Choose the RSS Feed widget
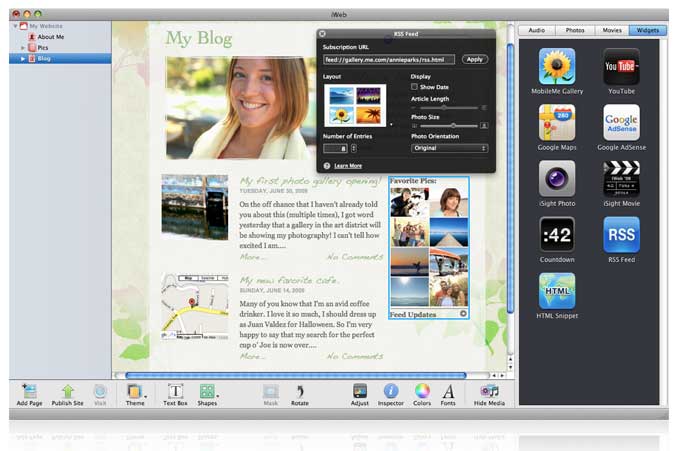 (621, 235)
